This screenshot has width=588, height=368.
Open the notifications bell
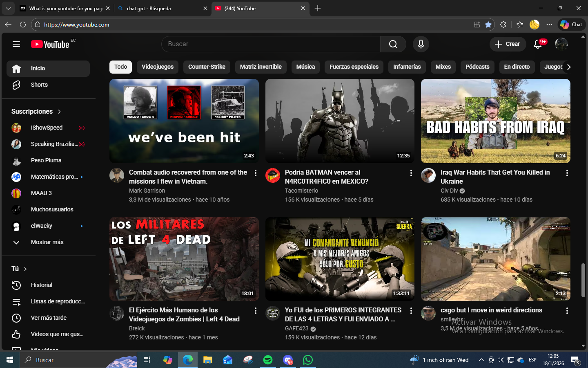pos(538,44)
